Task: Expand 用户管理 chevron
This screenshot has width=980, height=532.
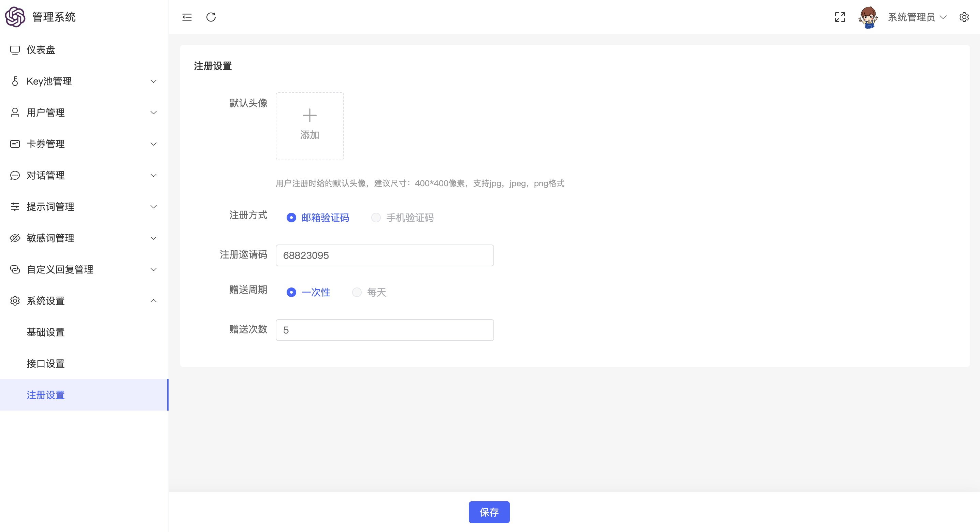Action: (x=153, y=113)
